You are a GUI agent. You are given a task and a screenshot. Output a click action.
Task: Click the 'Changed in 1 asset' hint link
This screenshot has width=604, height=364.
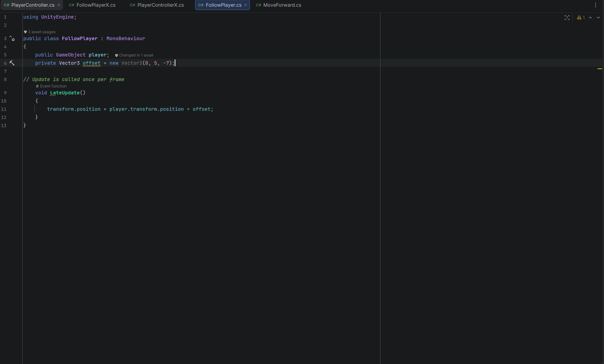pos(136,55)
